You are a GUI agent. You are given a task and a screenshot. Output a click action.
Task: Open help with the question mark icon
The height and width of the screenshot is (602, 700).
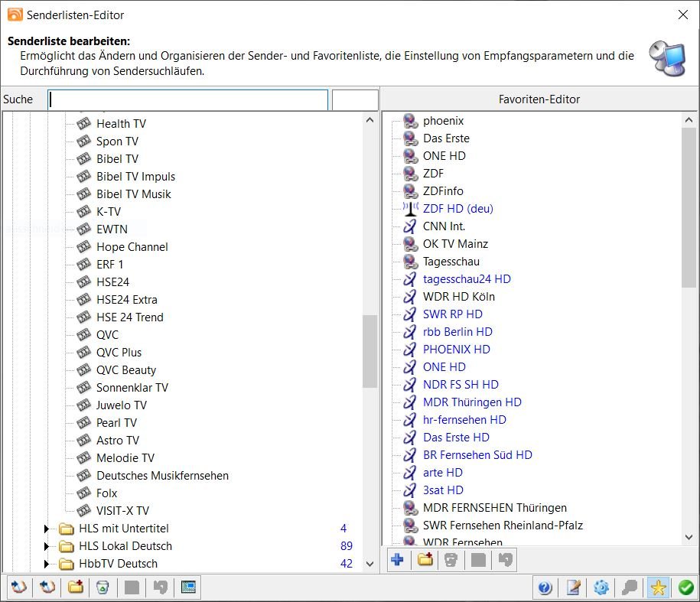545,587
